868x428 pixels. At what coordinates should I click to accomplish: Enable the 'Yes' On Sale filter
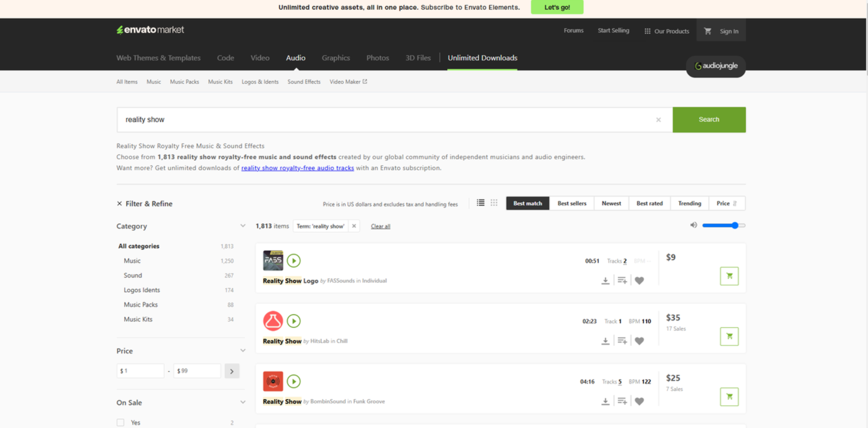[120, 422]
